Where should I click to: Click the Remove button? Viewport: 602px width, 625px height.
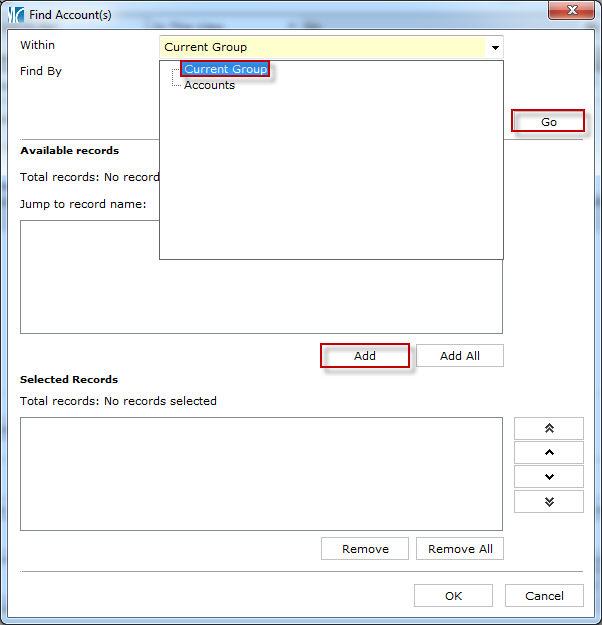365,549
